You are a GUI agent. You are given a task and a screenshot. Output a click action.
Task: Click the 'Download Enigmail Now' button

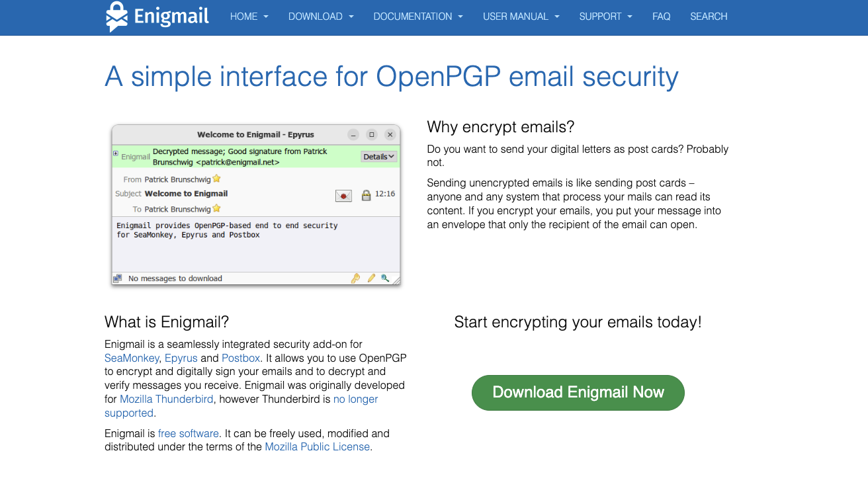(578, 392)
